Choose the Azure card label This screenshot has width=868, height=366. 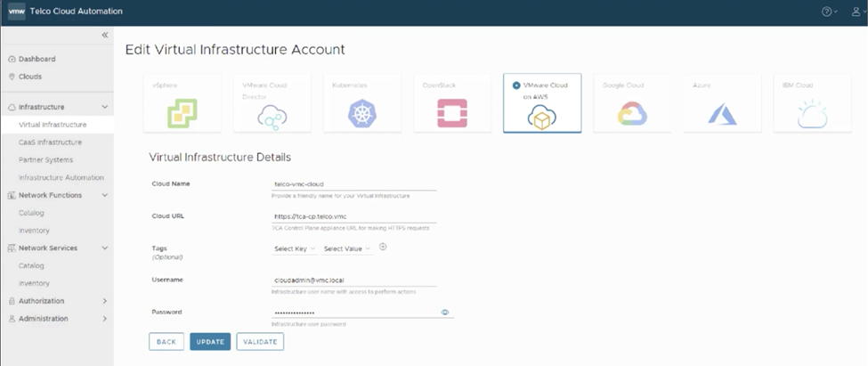[x=701, y=85]
